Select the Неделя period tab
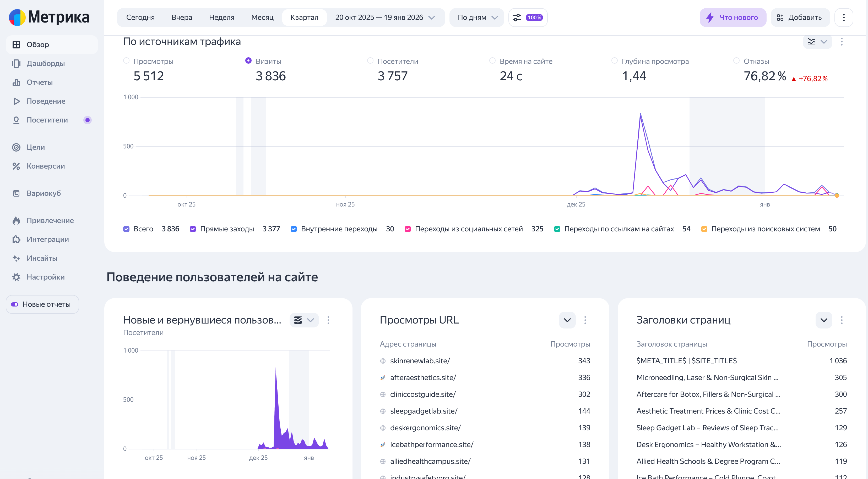 click(x=221, y=18)
